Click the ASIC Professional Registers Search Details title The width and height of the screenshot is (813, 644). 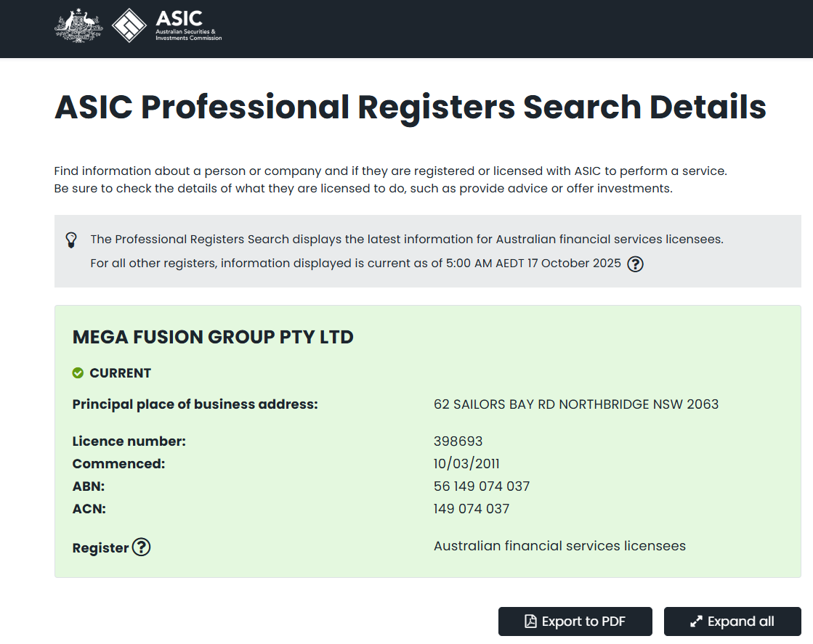tap(410, 107)
